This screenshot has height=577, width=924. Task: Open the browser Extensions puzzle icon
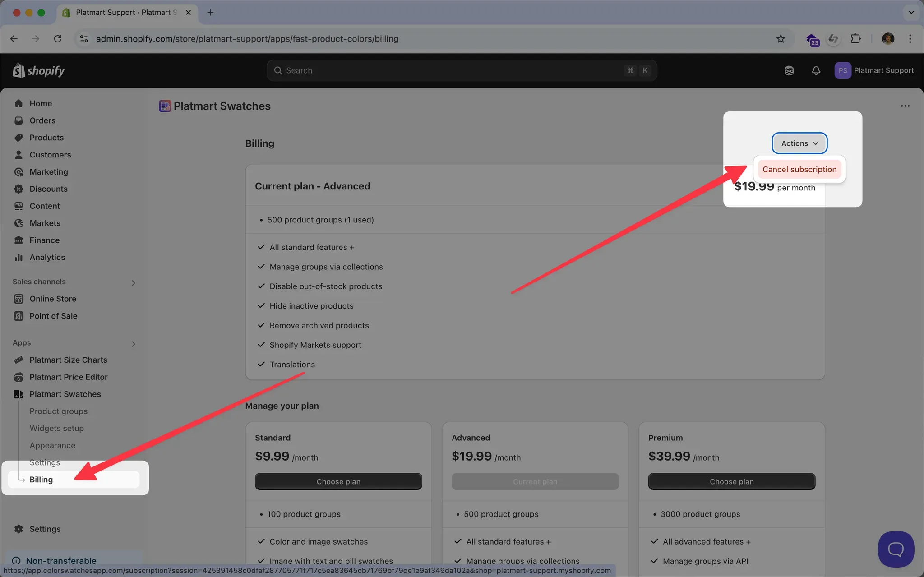[x=855, y=39]
